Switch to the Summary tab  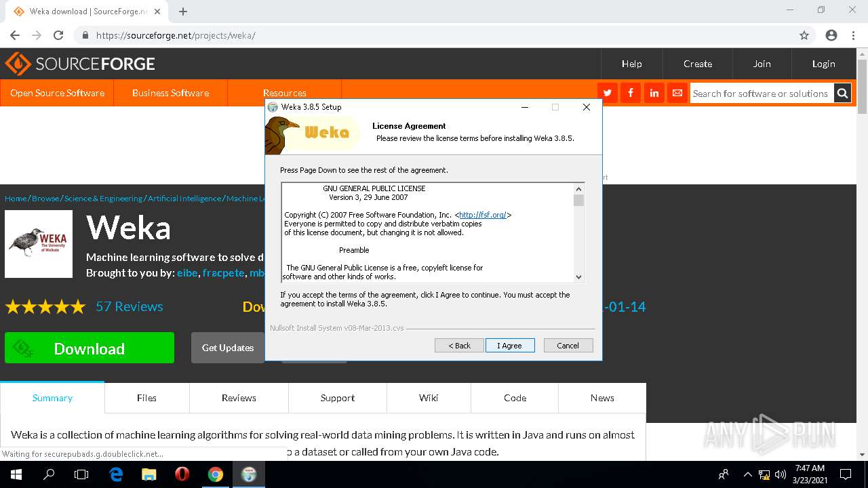click(52, 398)
